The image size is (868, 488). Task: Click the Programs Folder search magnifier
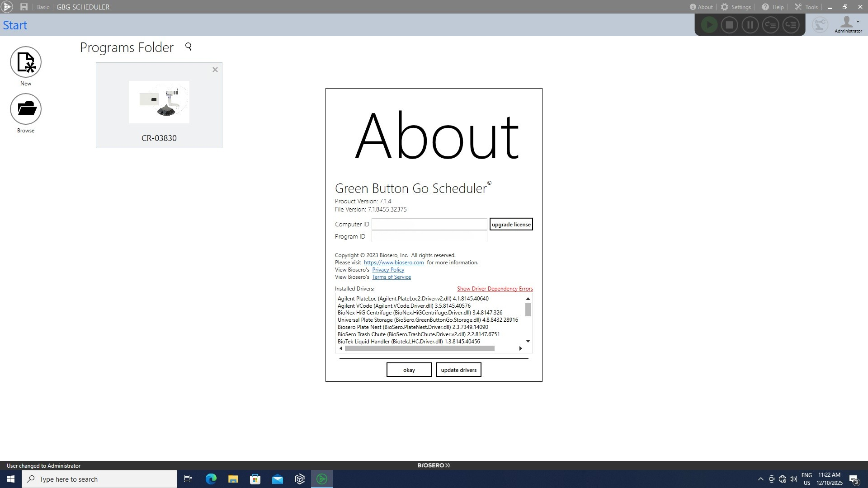[189, 47]
